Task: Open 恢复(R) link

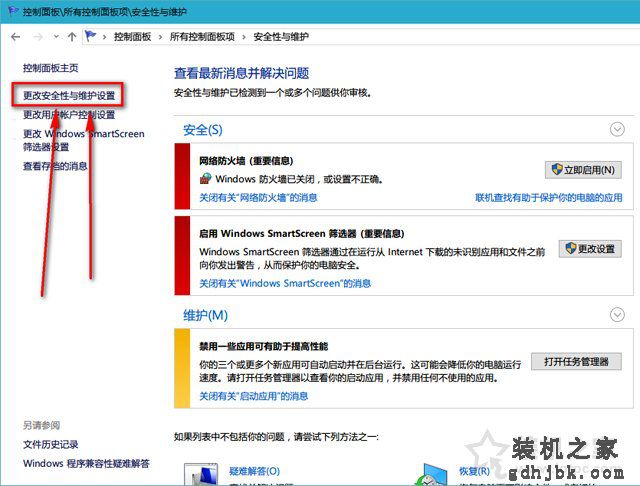Action: pos(474,471)
